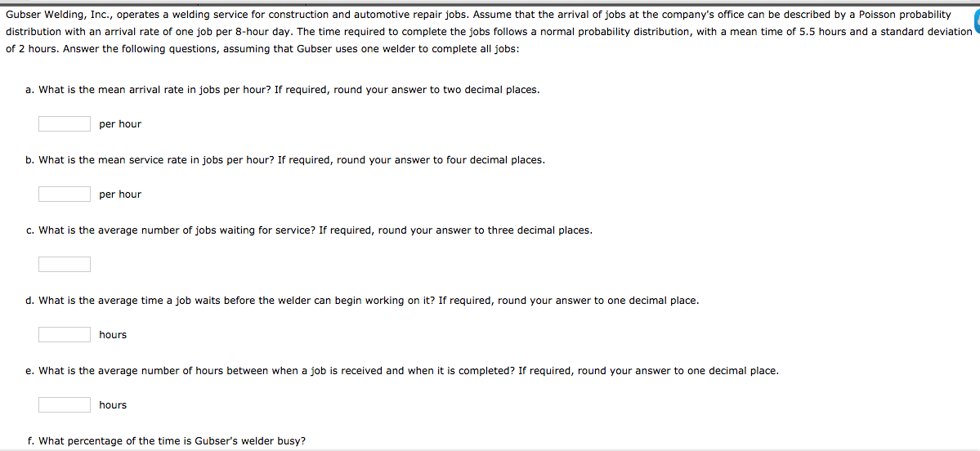This screenshot has width=980, height=451.
Task: Click "per hour" label beside service rate box
Action: pos(120,194)
